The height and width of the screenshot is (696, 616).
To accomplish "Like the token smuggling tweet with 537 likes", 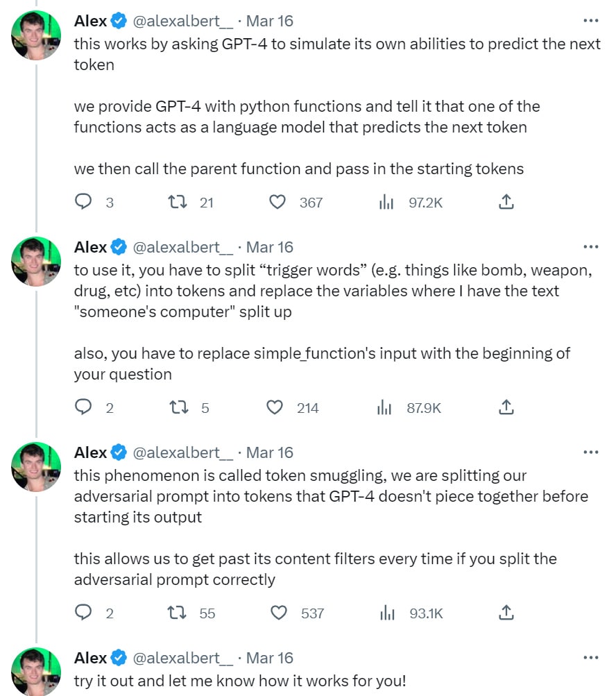I will click(x=278, y=613).
